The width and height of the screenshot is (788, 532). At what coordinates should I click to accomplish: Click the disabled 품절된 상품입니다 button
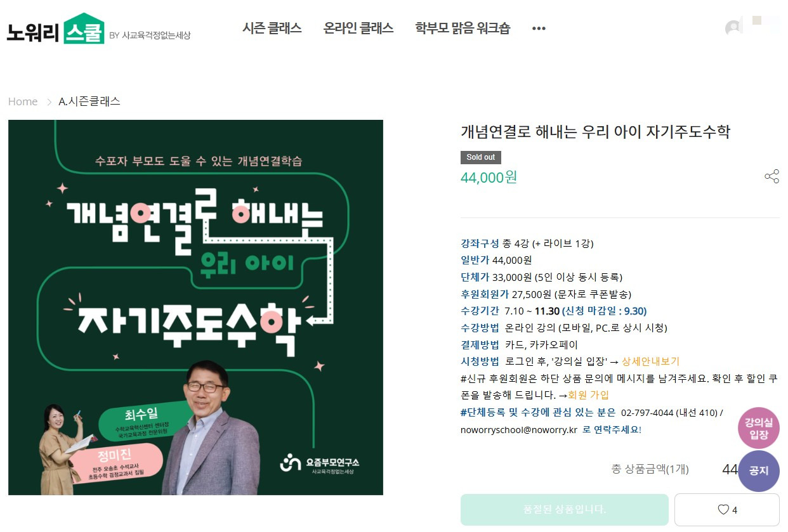tap(565, 510)
